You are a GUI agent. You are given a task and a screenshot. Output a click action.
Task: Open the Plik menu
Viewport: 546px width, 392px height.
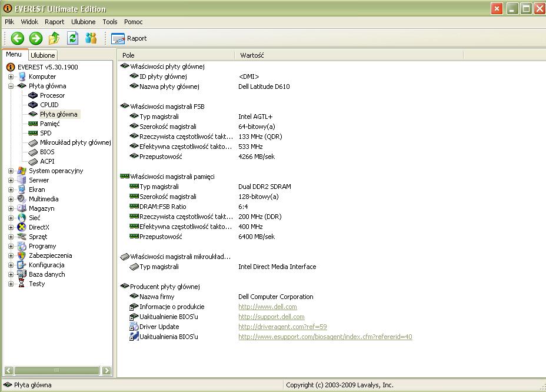pos(9,22)
